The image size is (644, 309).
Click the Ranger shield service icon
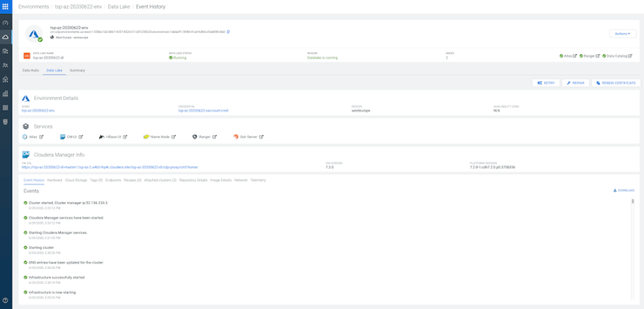point(195,137)
